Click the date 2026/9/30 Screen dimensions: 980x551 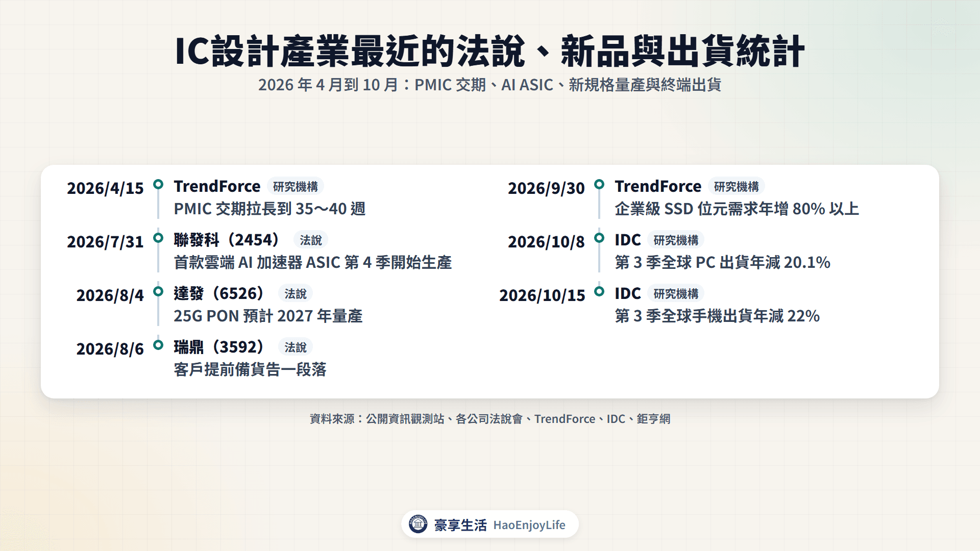pos(546,188)
